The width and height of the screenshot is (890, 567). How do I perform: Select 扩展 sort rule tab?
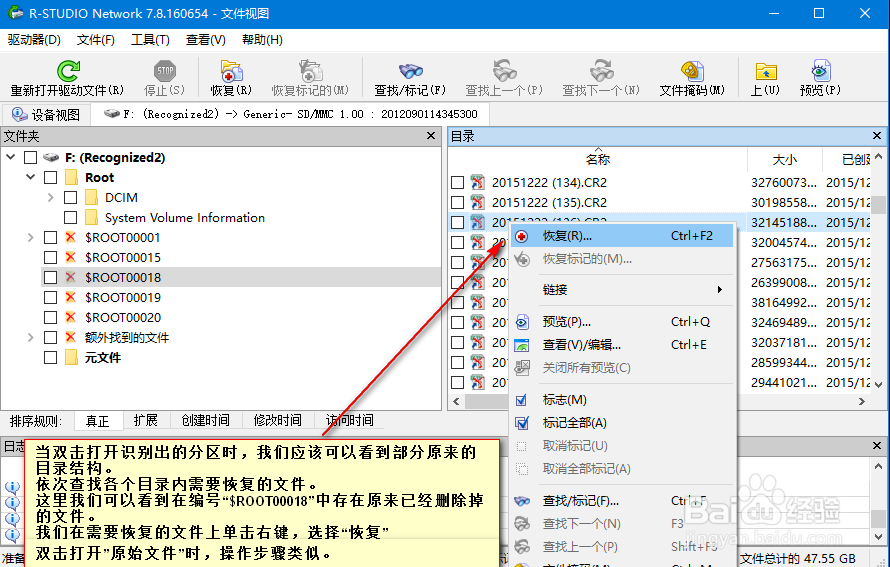[x=145, y=421]
